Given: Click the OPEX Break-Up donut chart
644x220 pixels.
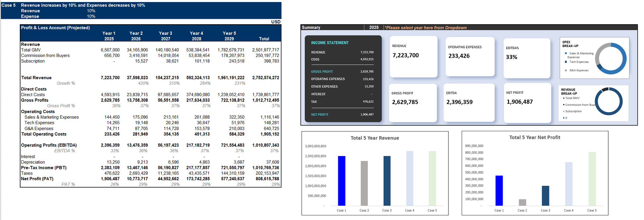Looking at the screenshot, I should tap(611, 59).
